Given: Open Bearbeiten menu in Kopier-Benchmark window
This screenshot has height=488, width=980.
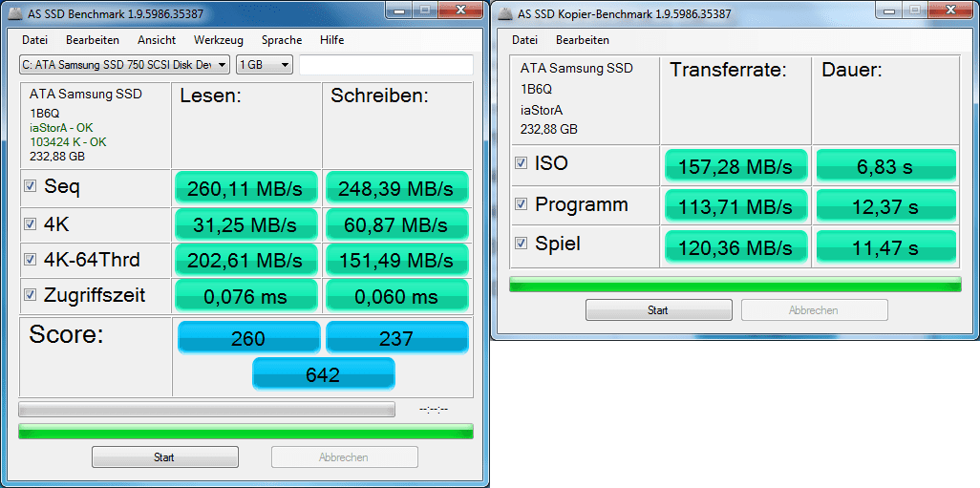Looking at the screenshot, I should [583, 40].
